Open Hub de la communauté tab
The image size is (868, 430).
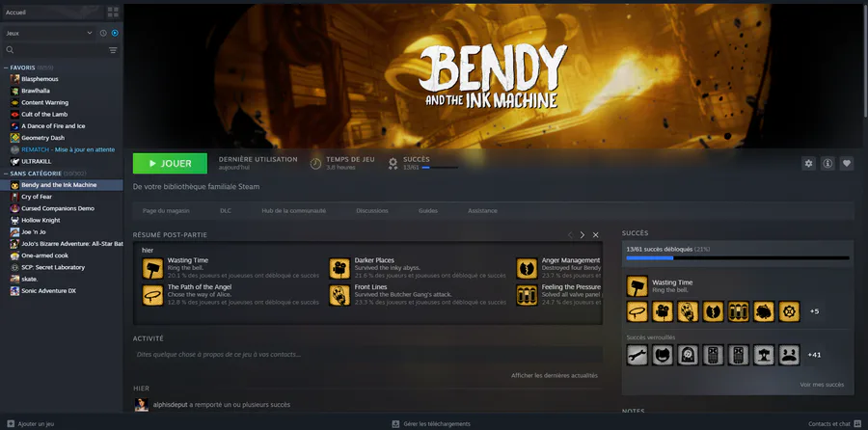pyautogui.click(x=293, y=211)
